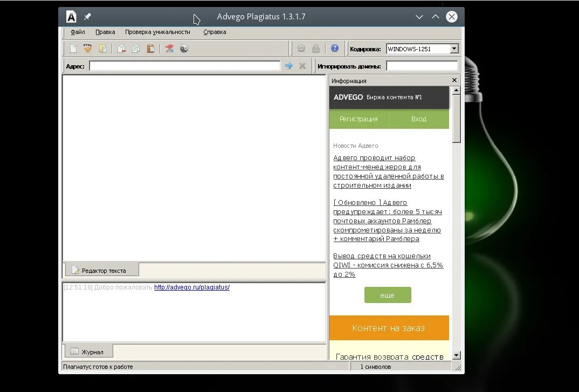This screenshot has width=579, height=392.
Task: Click the Регистрация button
Action: (x=359, y=119)
